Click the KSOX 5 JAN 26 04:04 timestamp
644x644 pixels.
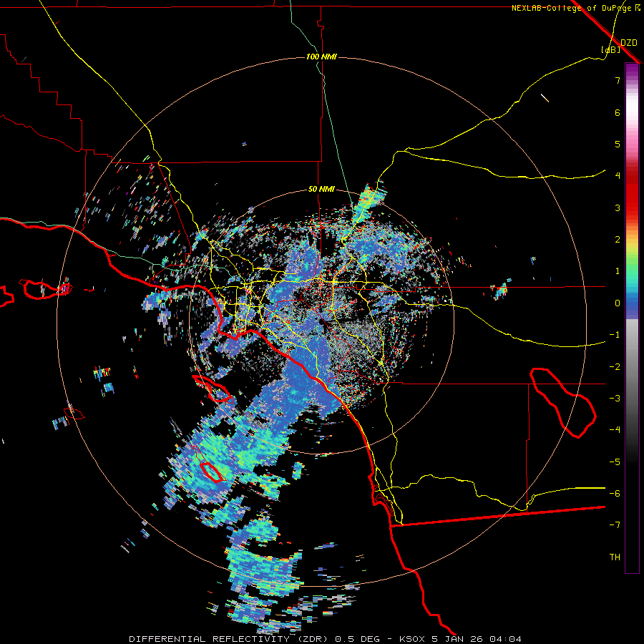[460, 639]
